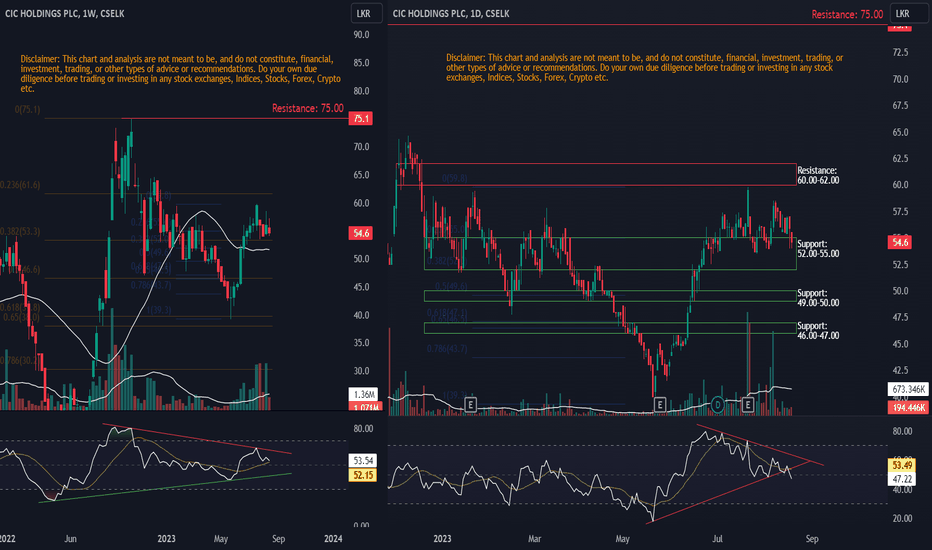Click the LKR currency button on weekly chart
Image resolution: width=932 pixels, height=550 pixels.
coord(366,13)
